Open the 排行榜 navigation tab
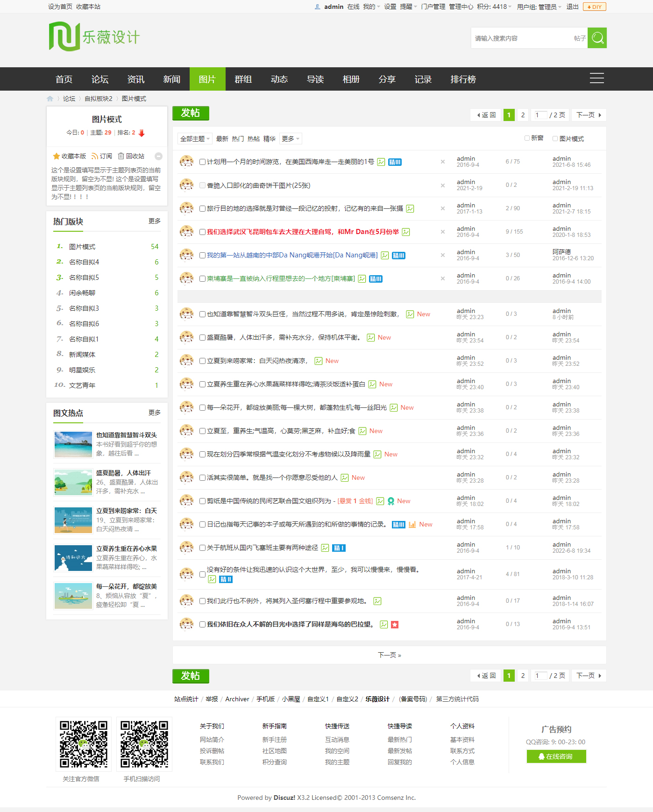The height and width of the screenshot is (812, 653). click(x=462, y=79)
